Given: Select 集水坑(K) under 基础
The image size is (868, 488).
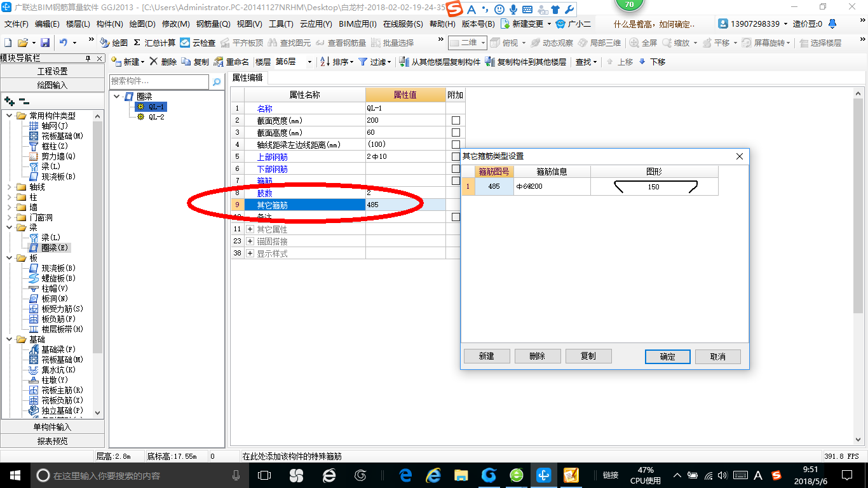Looking at the screenshot, I should pyautogui.click(x=58, y=370).
